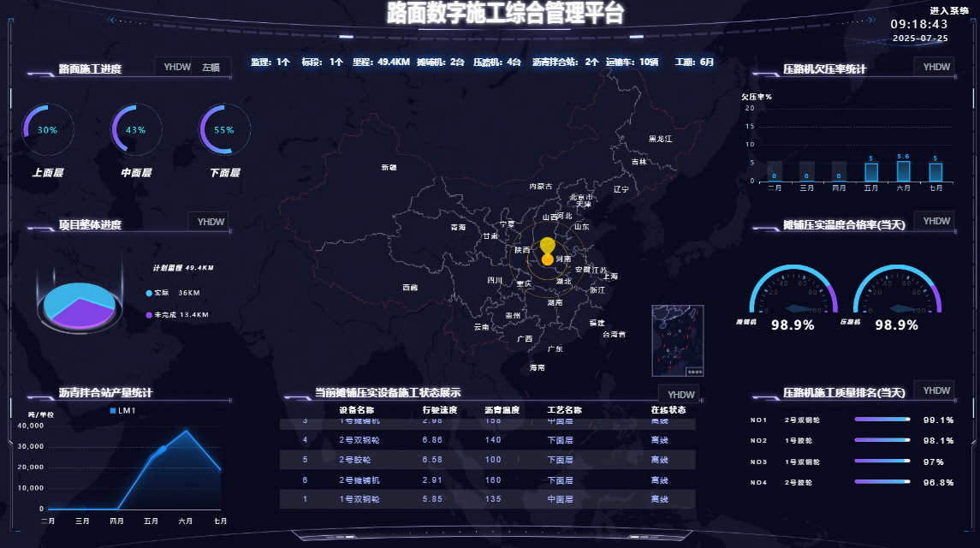This screenshot has height=548, width=980.
Task: Click the 广东 label on the map
Action: click(x=555, y=349)
